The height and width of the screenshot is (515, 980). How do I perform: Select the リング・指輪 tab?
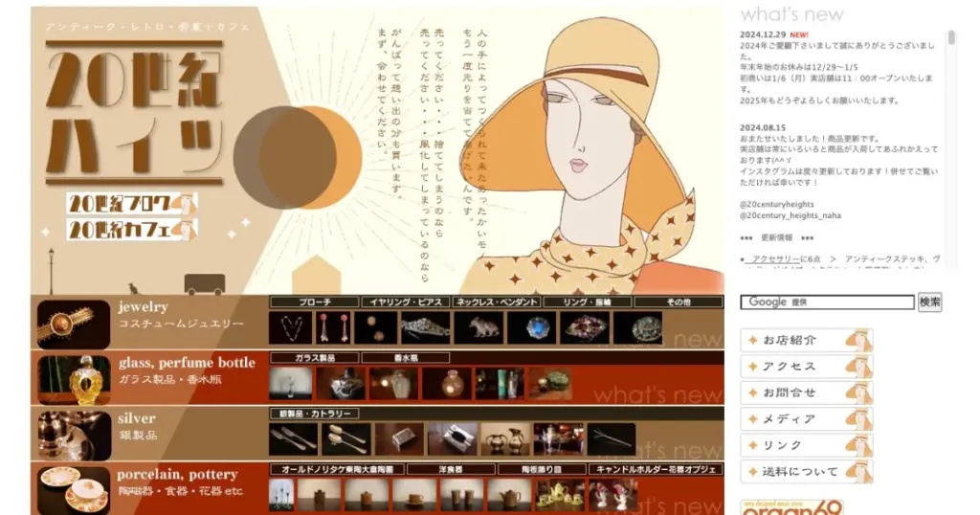[x=588, y=302]
